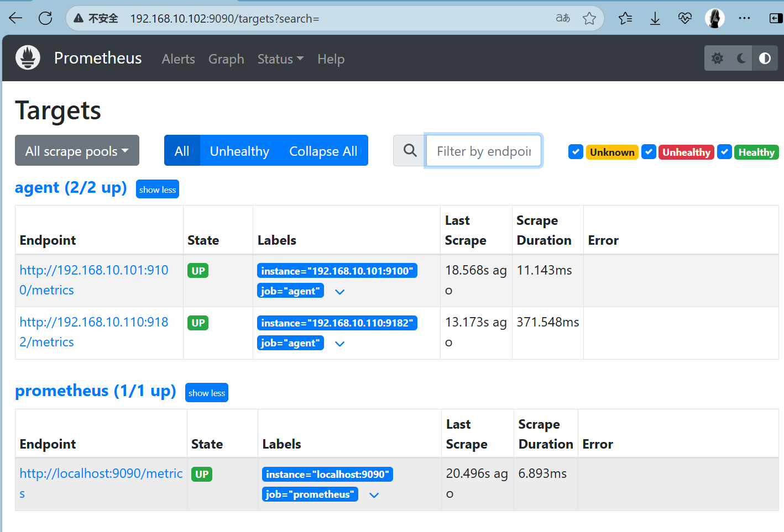Click the Targets page heading
Screen dimensions: 784x532
58,110
